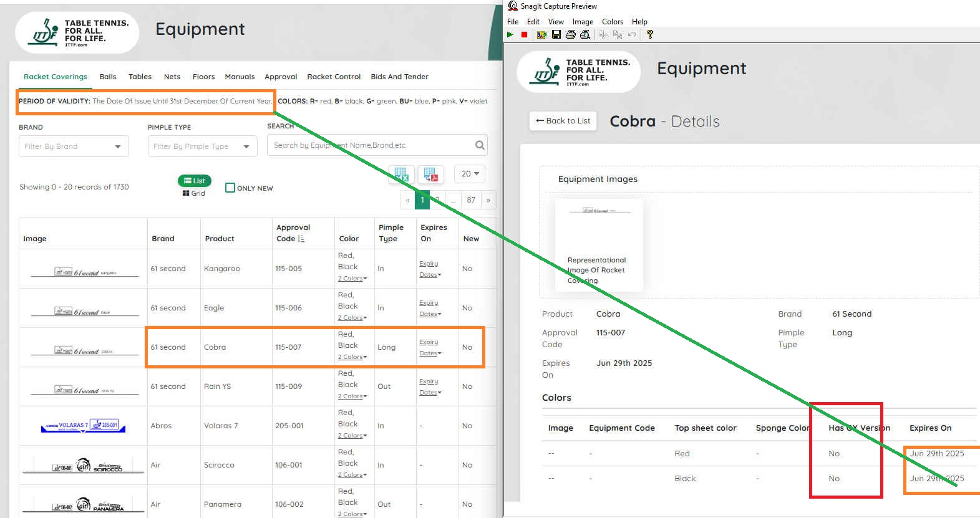Check the ONLY NEW checkbox

coord(230,188)
